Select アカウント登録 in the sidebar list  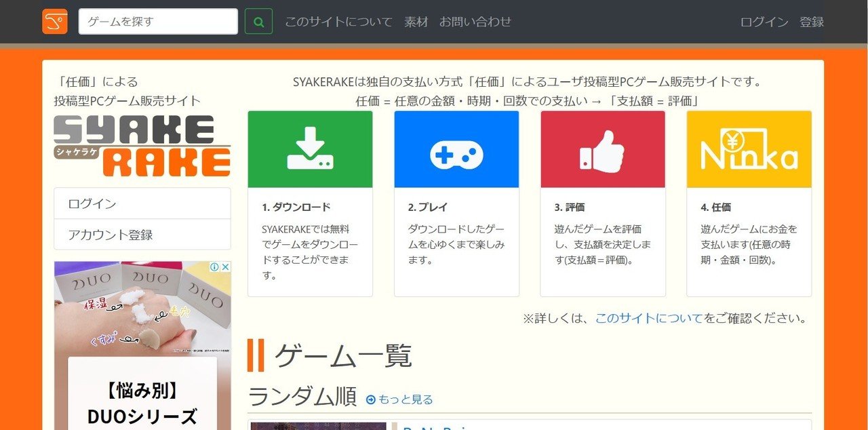[142, 235]
